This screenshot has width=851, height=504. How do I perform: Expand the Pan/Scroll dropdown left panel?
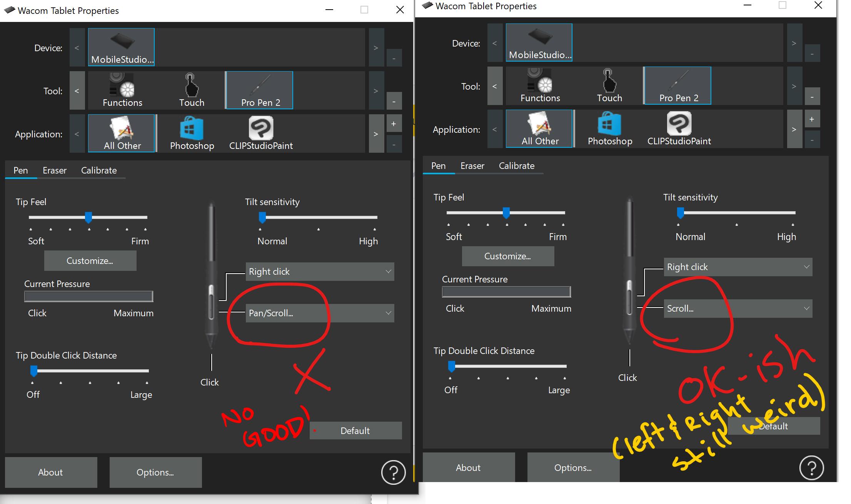pos(389,313)
